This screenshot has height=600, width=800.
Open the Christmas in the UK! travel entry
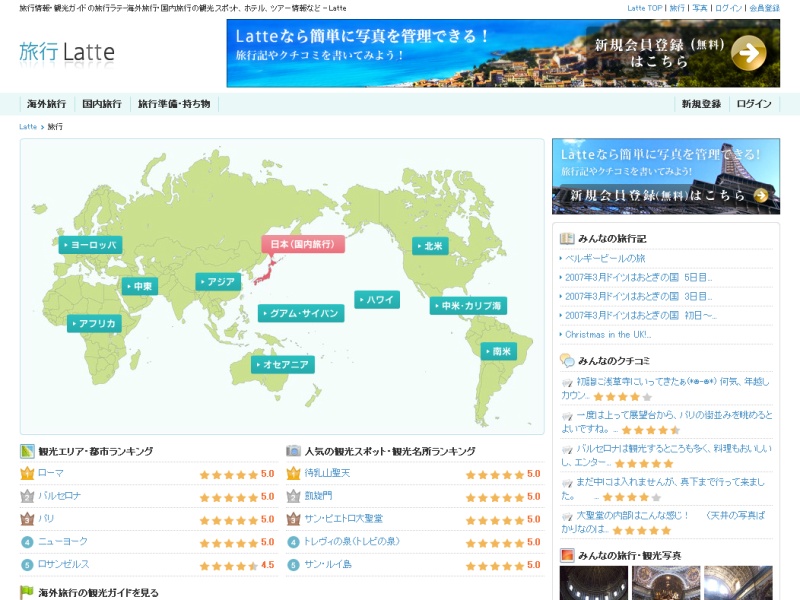click(x=608, y=335)
